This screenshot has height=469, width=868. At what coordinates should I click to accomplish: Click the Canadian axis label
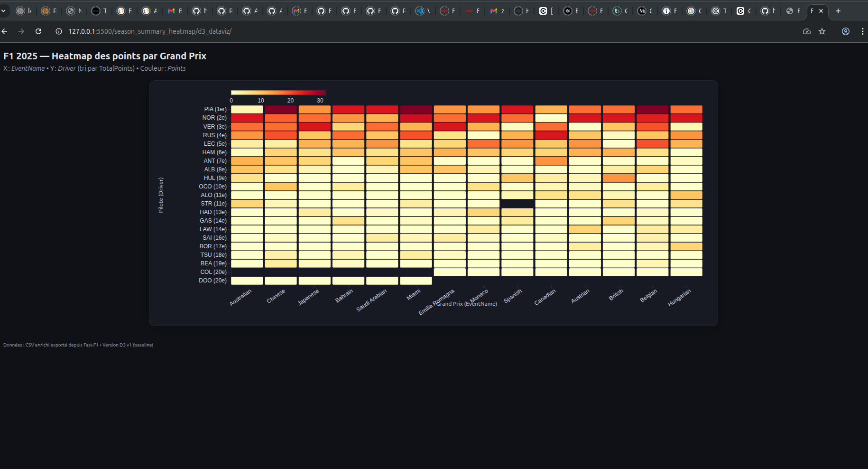[x=545, y=297]
